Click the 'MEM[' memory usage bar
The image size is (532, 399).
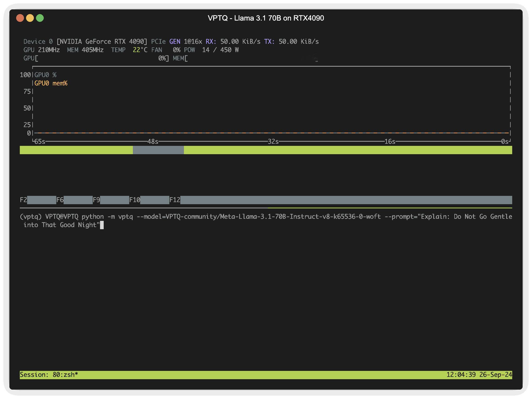click(246, 58)
